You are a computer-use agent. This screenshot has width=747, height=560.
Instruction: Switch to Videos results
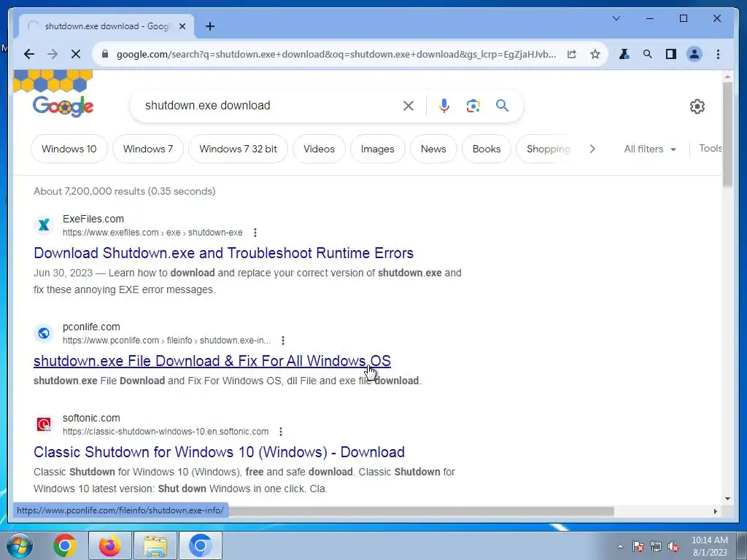pos(320,149)
